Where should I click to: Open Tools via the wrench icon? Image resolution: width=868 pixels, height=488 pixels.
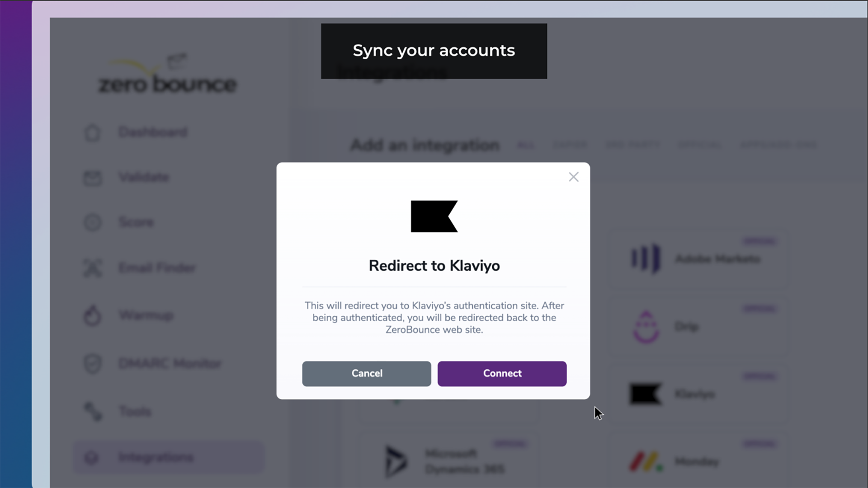pos(92,412)
